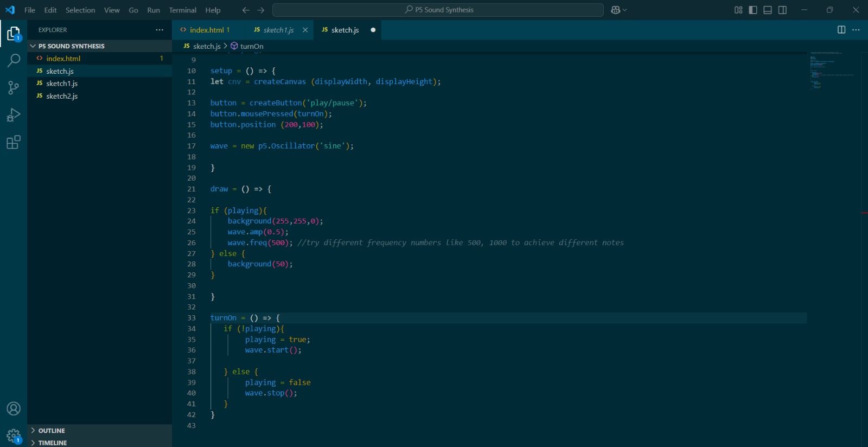Screen dimensions: 868x447
Task: Open the Copilot dropdown arrow
Action: [625, 10]
